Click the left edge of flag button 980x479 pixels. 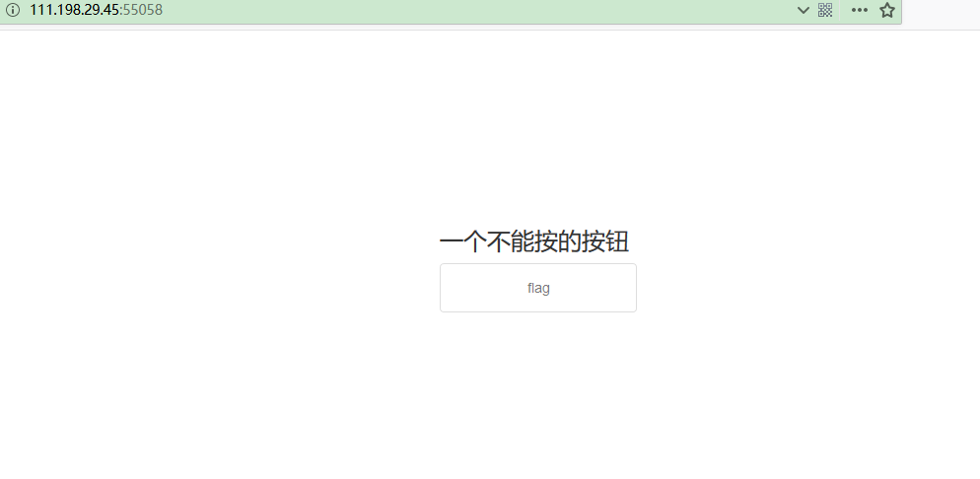click(x=445, y=287)
